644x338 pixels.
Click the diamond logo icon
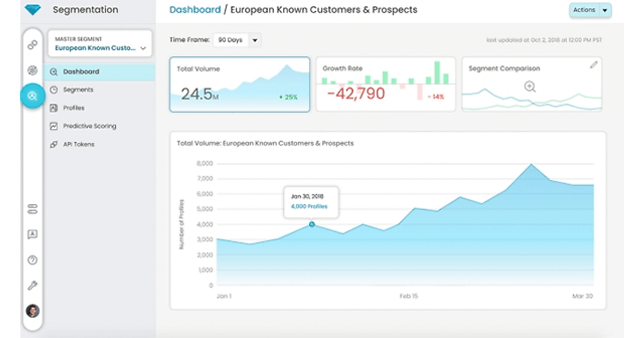point(33,10)
